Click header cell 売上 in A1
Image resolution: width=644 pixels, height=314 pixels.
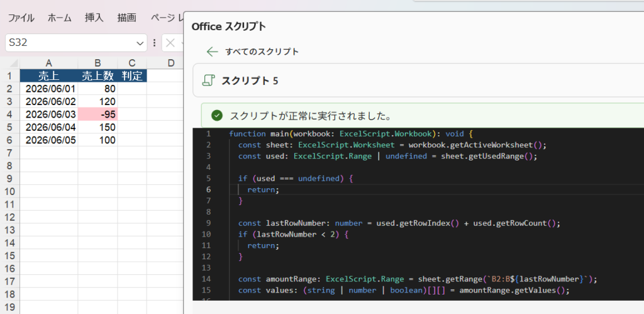(x=49, y=76)
